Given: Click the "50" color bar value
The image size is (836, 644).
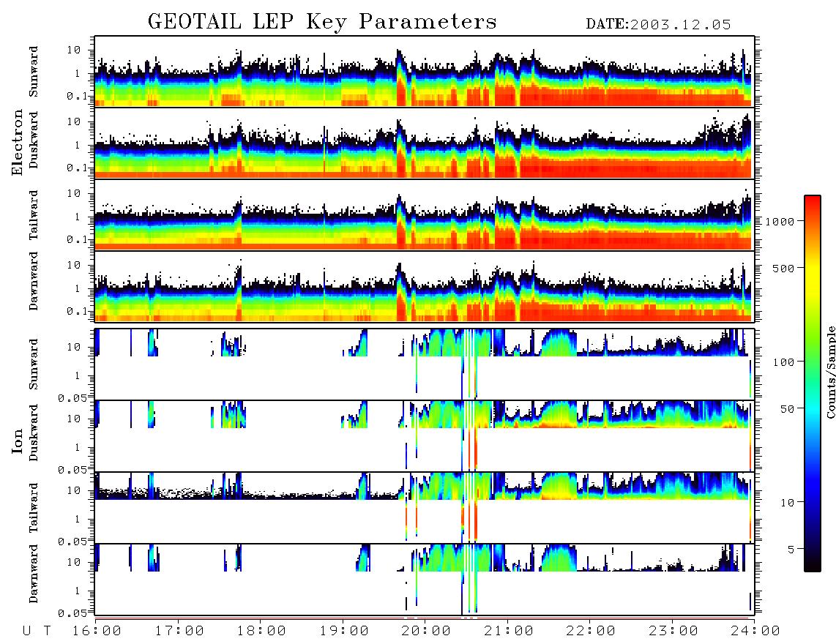Looking at the screenshot, I should pyautogui.click(x=787, y=409).
